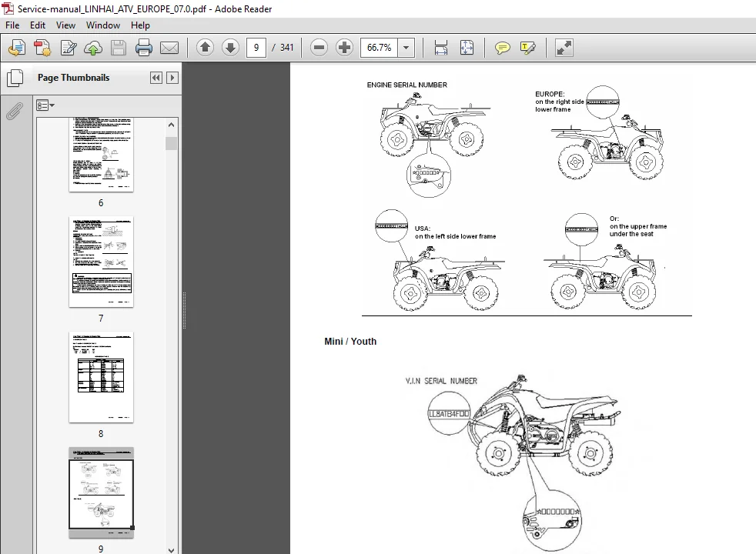The width and height of the screenshot is (756, 554).
Task: Click the Send email envelope icon
Action: [x=169, y=48]
